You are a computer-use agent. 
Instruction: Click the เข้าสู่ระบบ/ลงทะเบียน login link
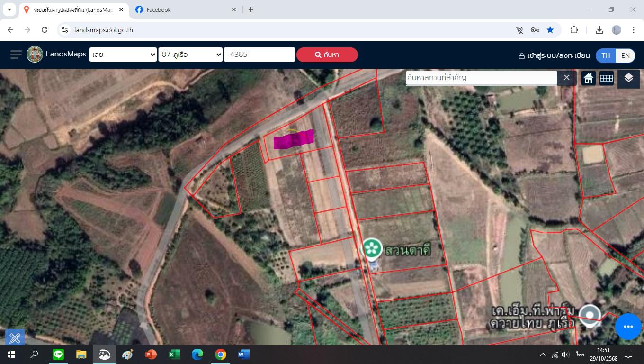[x=554, y=55]
